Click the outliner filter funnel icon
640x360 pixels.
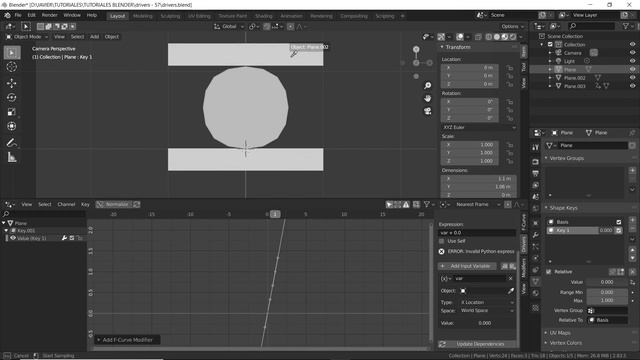pyautogui.click(x=625, y=26)
